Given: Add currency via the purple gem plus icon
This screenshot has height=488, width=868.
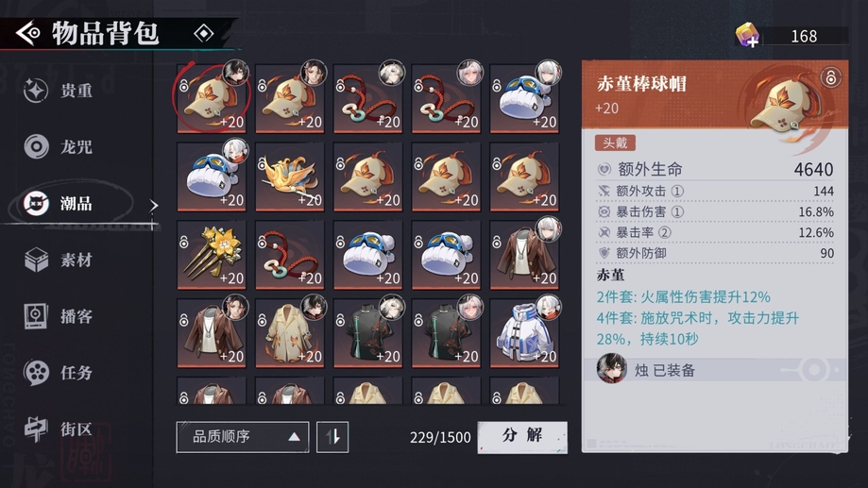Looking at the screenshot, I should pyautogui.click(x=747, y=36).
